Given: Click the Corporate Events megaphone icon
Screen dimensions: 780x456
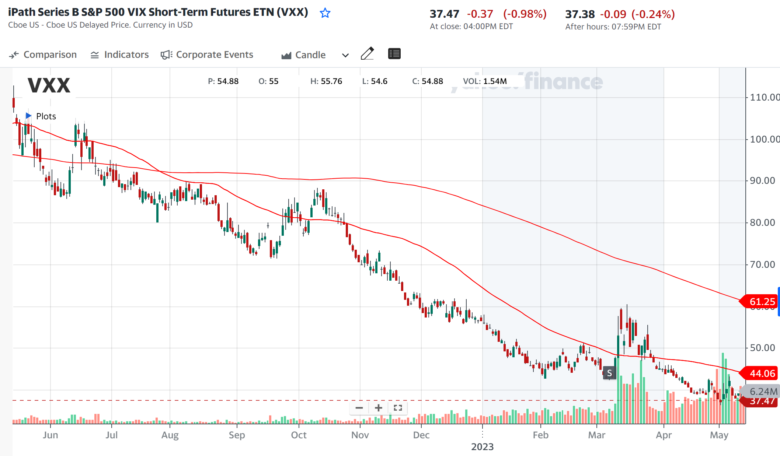Looking at the screenshot, I should pos(166,55).
